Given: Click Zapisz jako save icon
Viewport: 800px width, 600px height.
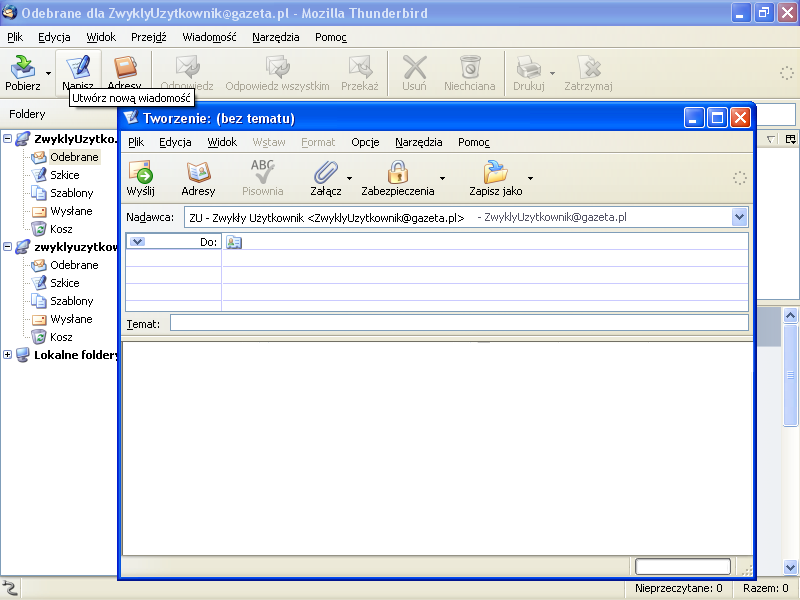Looking at the screenshot, I should pos(495,172).
